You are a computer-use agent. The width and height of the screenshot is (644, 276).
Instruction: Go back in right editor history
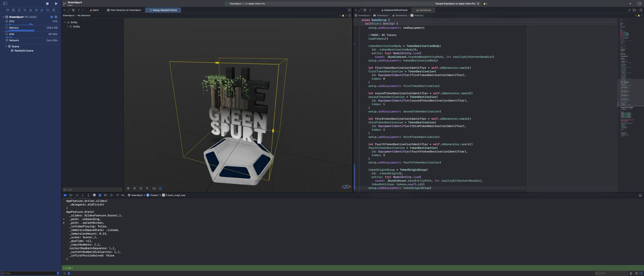(370, 10)
